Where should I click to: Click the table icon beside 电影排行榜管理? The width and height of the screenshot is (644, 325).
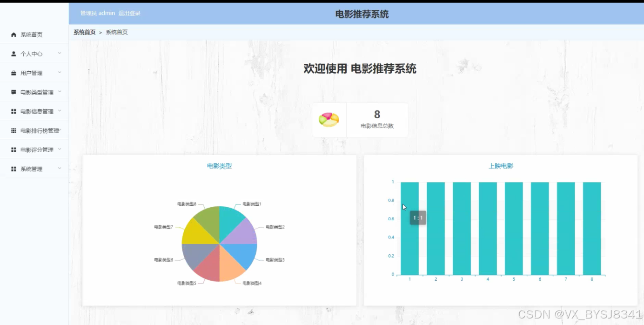[x=13, y=131]
